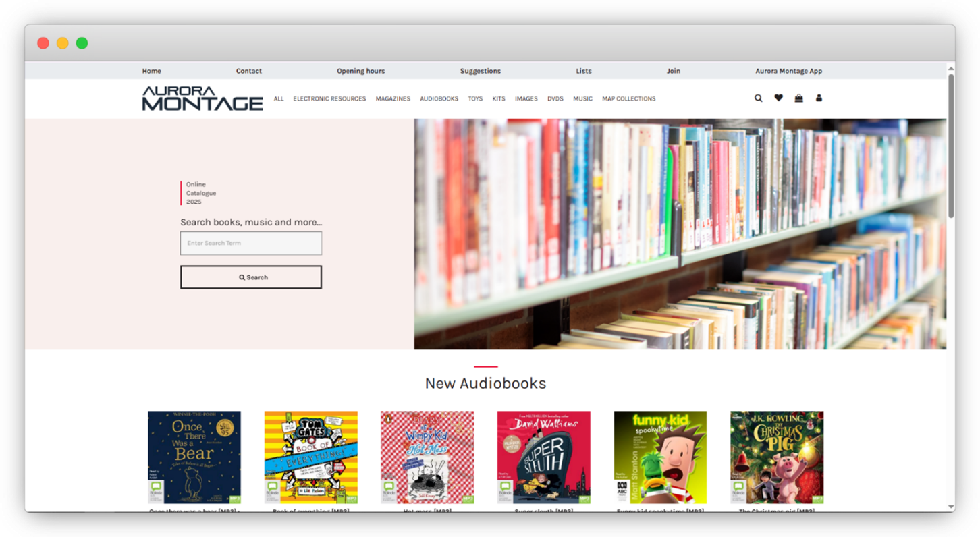Click the scrollbar up arrow
Image resolution: width=980 pixels, height=537 pixels.
pos(951,68)
